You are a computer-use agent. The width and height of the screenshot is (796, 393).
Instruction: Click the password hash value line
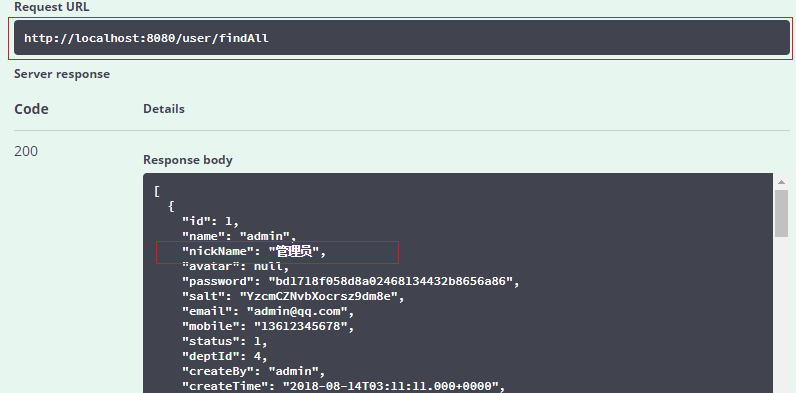click(351, 281)
